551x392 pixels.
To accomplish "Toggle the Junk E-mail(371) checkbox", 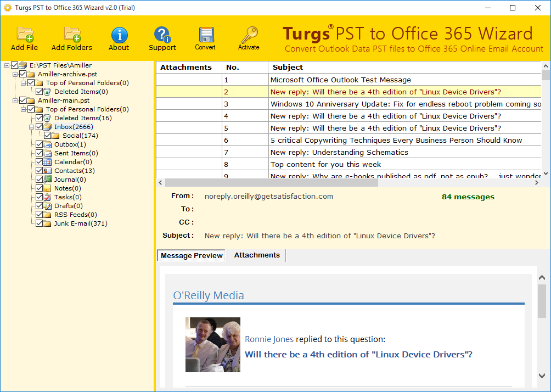I will point(40,223).
